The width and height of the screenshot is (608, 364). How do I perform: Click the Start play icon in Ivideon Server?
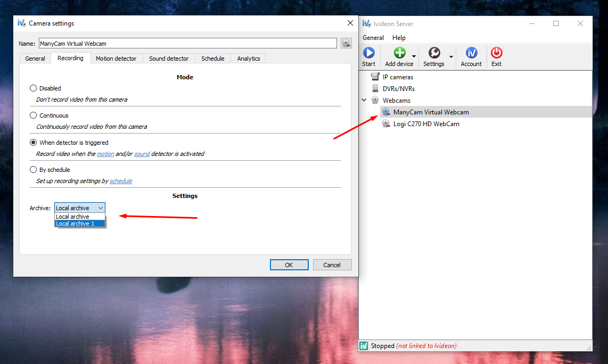coord(368,53)
